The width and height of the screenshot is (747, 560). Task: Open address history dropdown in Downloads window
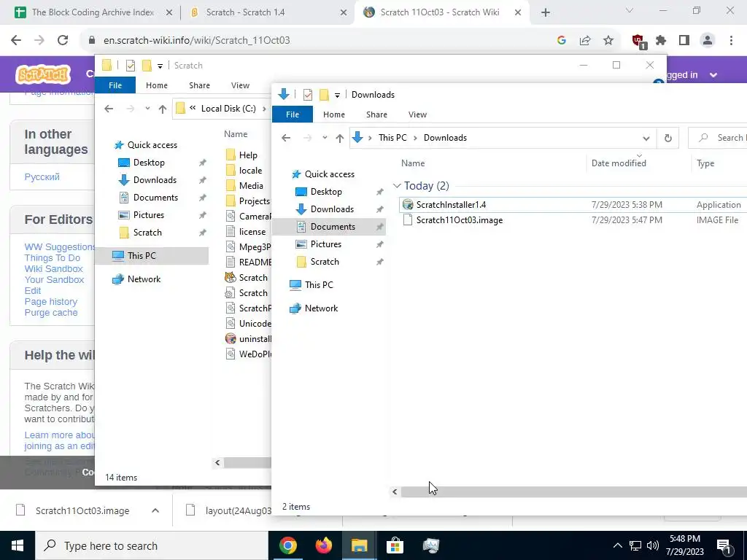pos(646,139)
